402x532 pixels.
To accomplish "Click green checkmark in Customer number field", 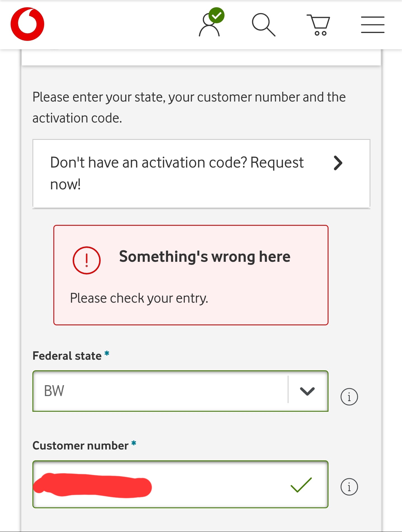I will coord(301,484).
